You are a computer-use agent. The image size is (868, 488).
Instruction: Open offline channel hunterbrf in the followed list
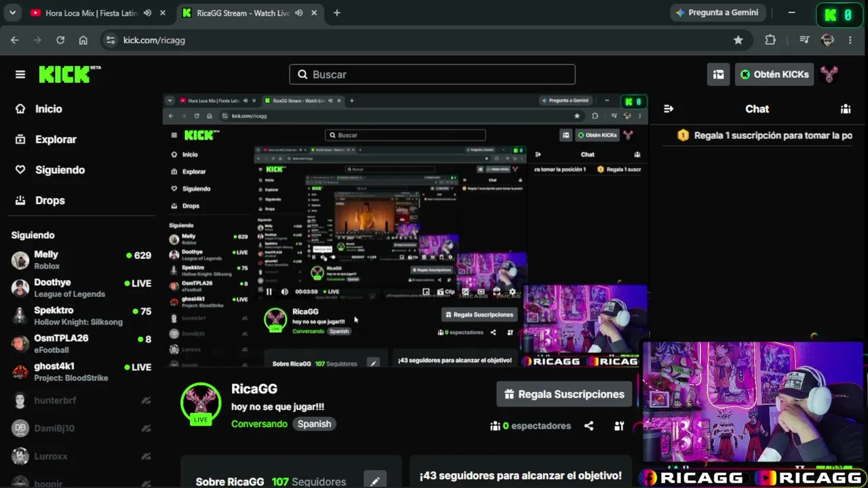(x=81, y=400)
